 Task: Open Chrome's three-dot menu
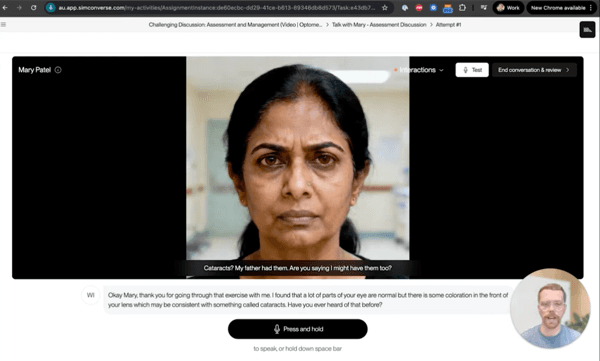click(x=592, y=8)
